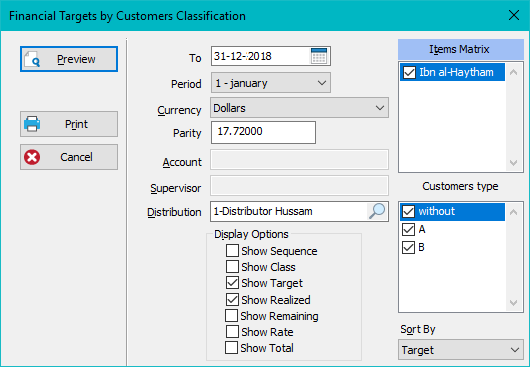This screenshot has width=530, height=367.
Task: Uncheck the Show Target option
Action: 232,283
